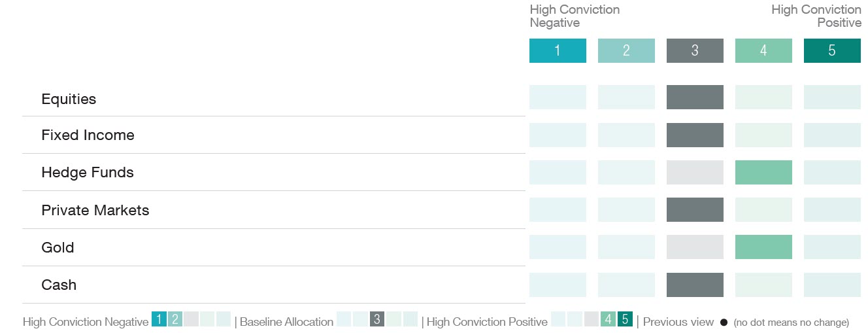Select the Private Markets row label
Screen dimensions: 868x333
tap(95, 211)
